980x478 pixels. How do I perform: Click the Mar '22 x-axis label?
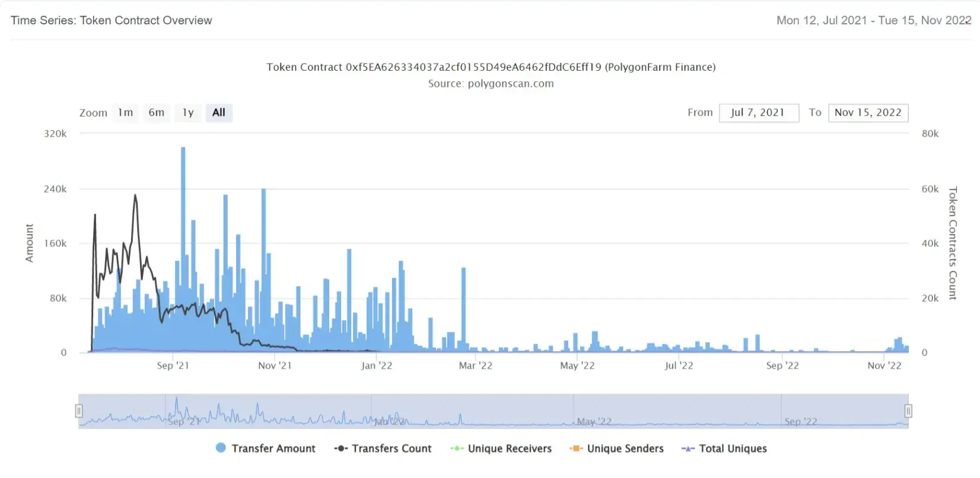point(476,365)
